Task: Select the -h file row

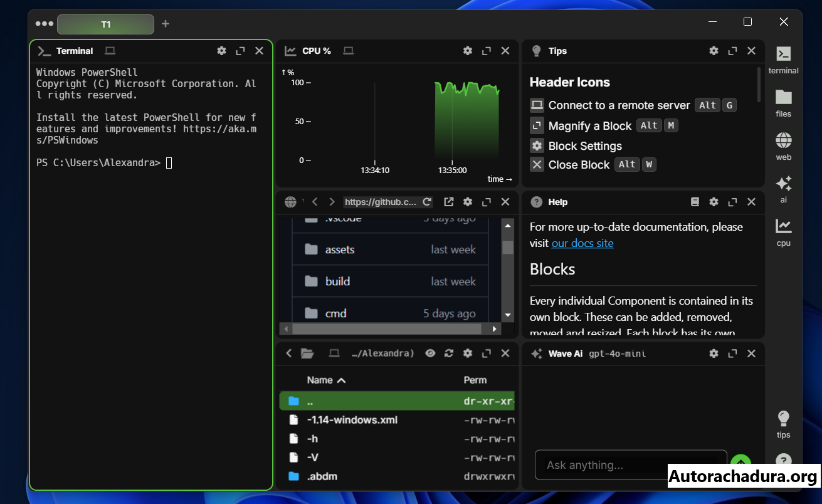Action: 397,439
